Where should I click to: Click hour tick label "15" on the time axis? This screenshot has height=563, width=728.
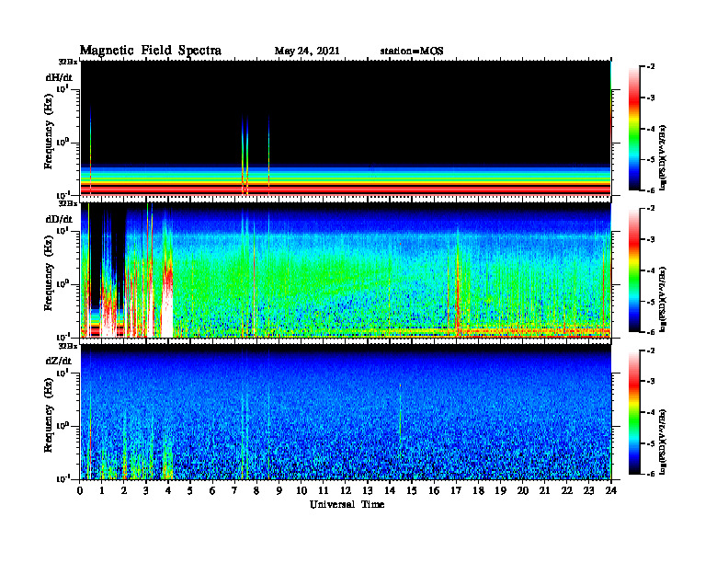tap(412, 490)
